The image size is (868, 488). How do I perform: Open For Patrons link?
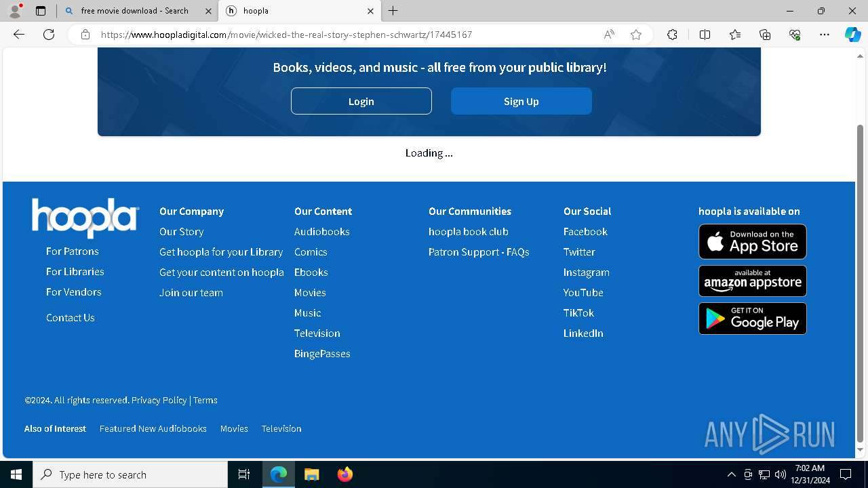coord(73,251)
